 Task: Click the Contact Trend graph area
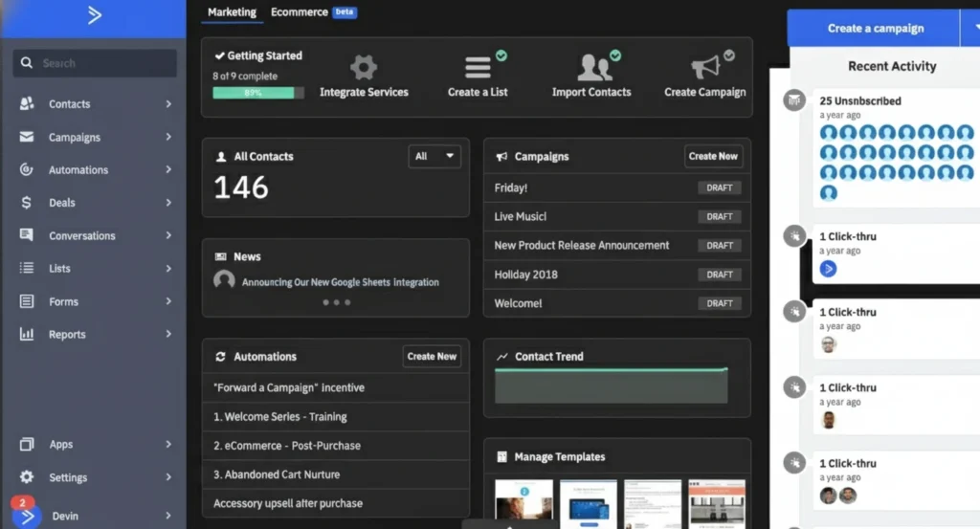coord(612,386)
